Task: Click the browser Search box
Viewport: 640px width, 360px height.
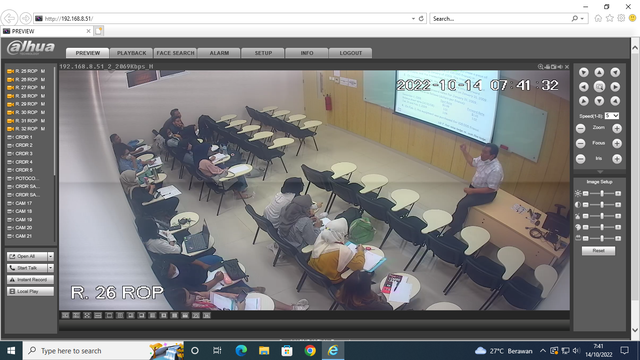Action: click(501, 18)
